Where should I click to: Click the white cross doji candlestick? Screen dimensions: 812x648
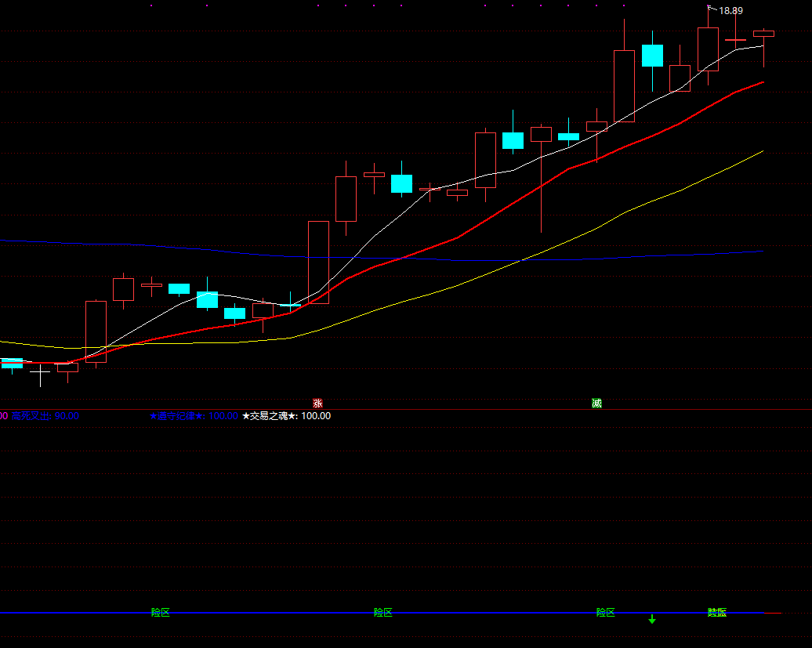point(40,375)
